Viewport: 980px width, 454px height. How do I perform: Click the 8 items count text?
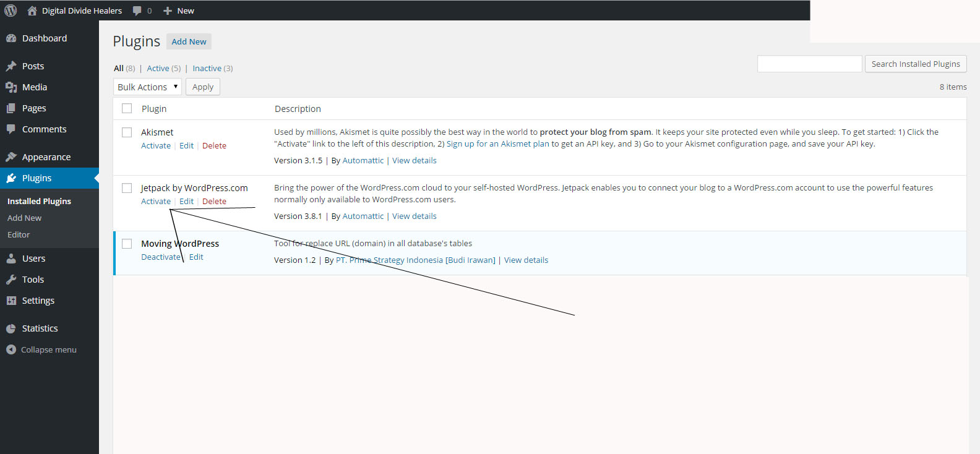click(953, 87)
